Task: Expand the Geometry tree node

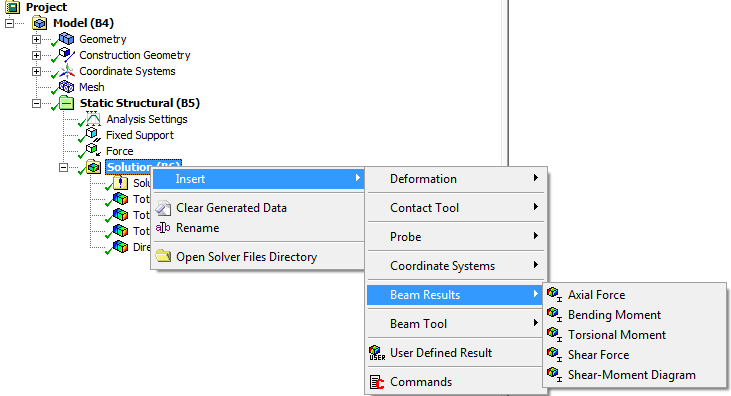Action: coord(36,39)
